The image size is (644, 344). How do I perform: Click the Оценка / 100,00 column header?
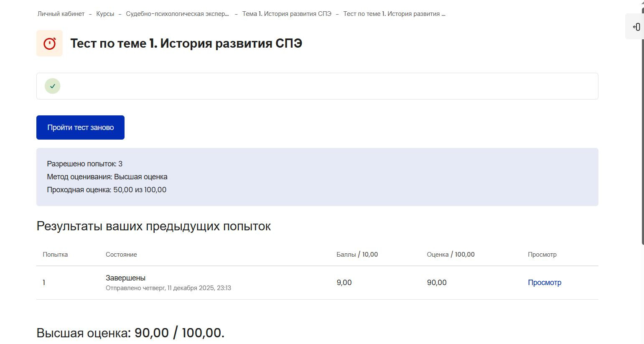point(451,255)
